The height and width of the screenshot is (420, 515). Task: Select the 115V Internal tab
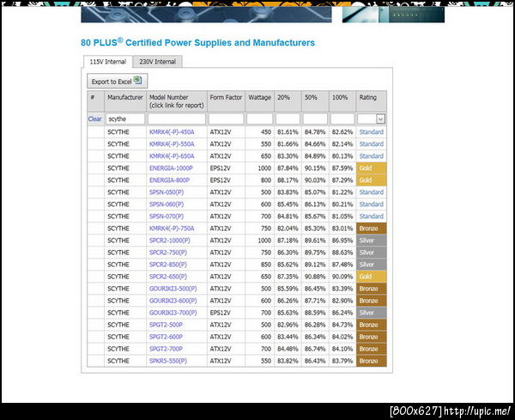click(x=108, y=62)
